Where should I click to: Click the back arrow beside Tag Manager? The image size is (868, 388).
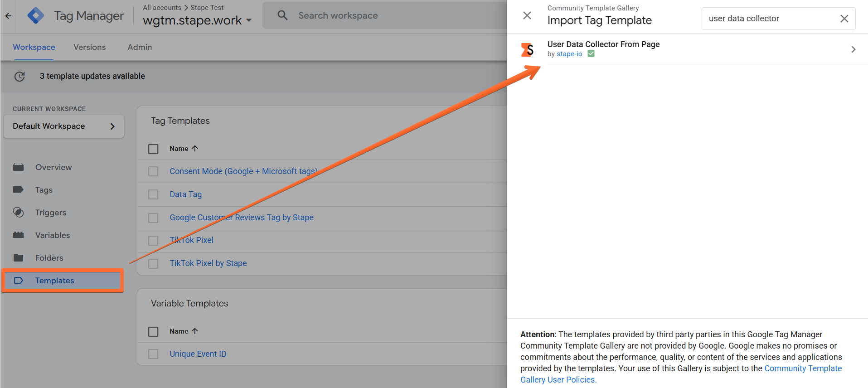pyautogui.click(x=8, y=16)
